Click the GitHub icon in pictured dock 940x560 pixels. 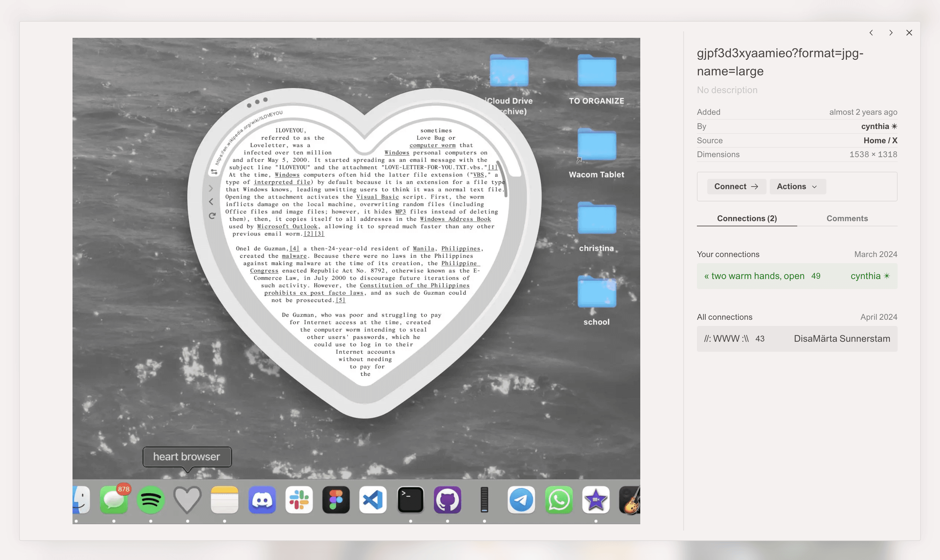[447, 500]
